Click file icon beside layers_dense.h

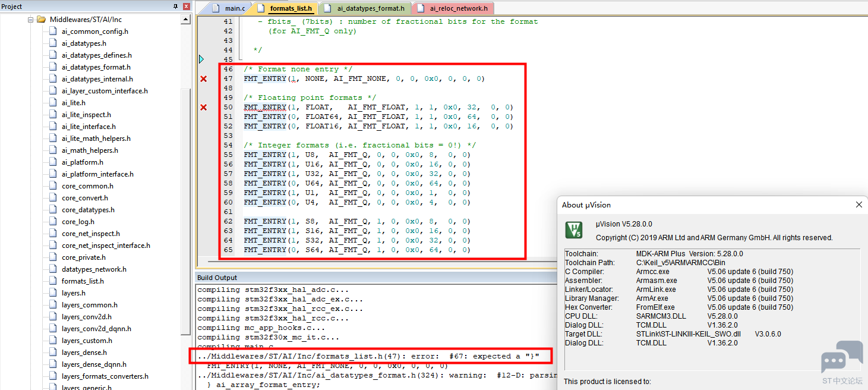click(x=53, y=353)
